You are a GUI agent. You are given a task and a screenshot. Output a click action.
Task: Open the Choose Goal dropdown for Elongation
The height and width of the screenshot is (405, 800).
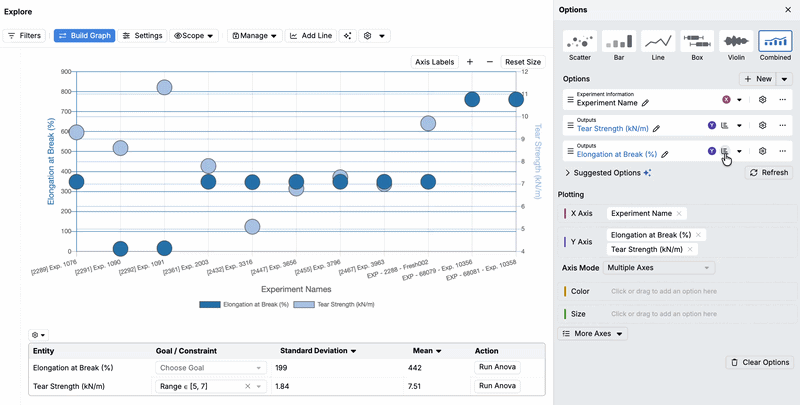click(x=210, y=367)
